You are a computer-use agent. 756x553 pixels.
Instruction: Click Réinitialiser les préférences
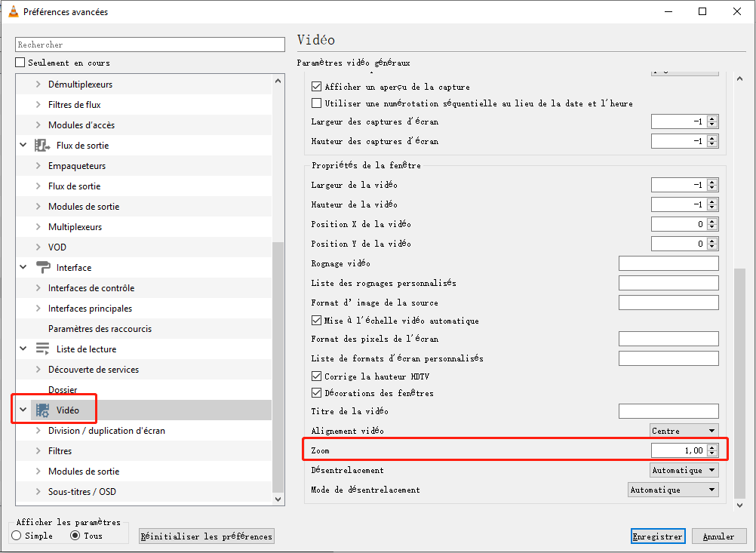click(206, 536)
